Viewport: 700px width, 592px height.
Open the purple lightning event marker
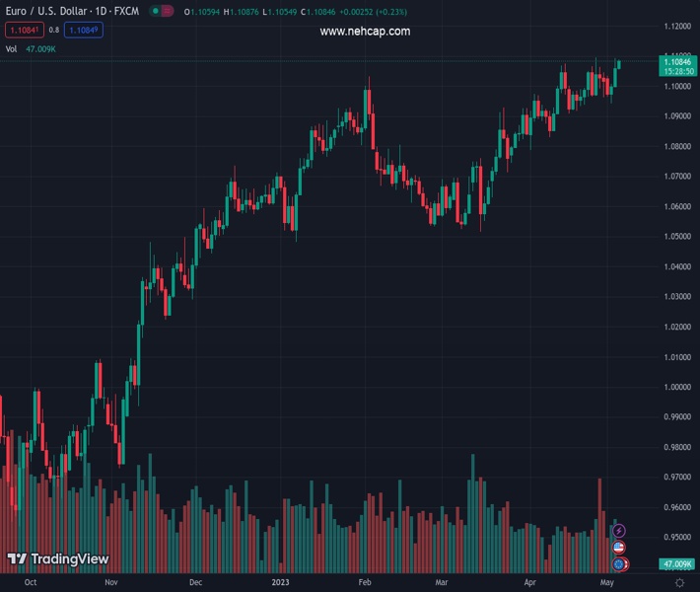[619, 531]
